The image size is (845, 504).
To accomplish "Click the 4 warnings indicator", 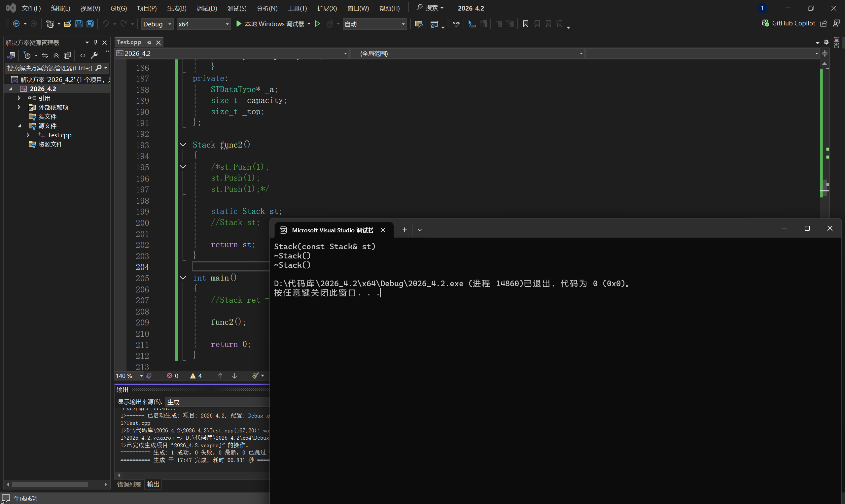I will pyautogui.click(x=196, y=376).
